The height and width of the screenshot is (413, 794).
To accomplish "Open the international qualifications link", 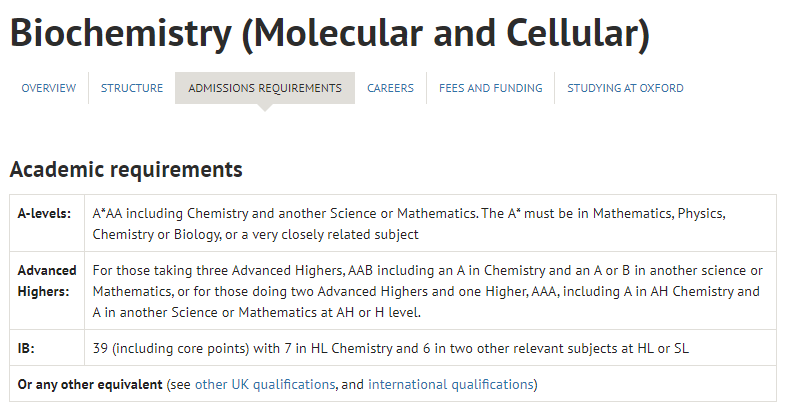I will point(451,385).
